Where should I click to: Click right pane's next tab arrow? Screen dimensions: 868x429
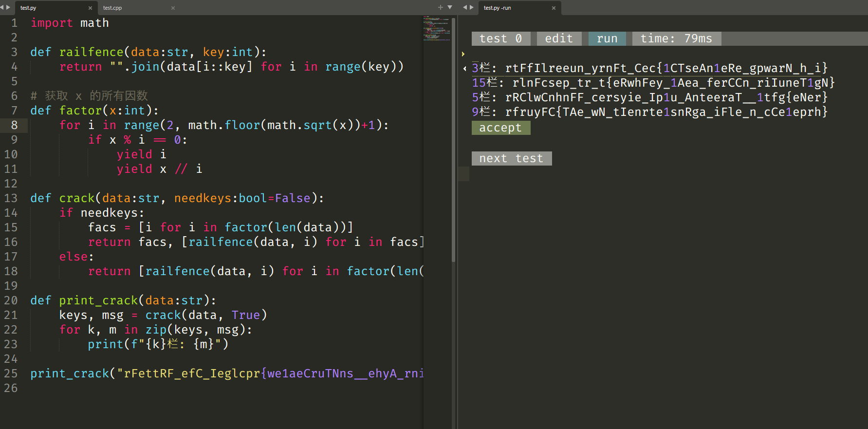click(x=472, y=7)
